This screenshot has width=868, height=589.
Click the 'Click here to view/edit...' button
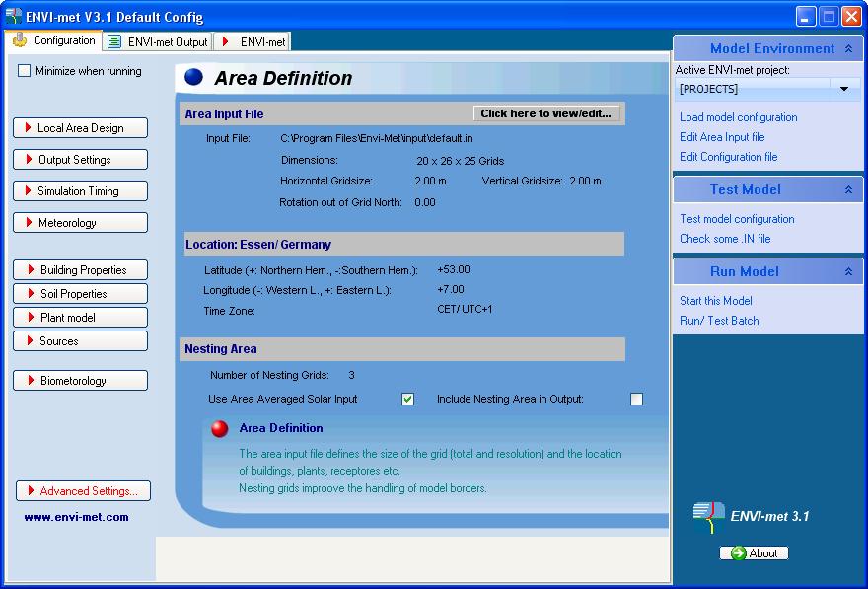pos(546,113)
